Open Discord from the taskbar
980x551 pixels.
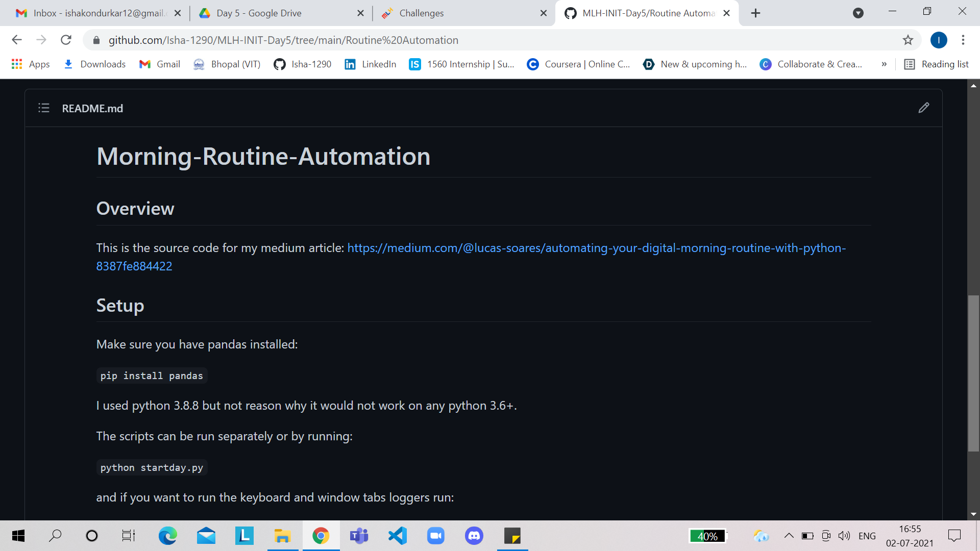pyautogui.click(x=474, y=536)
